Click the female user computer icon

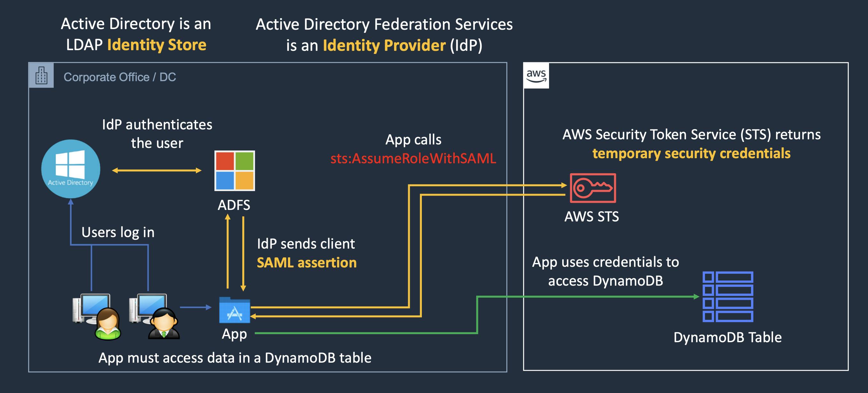click(97, 317)
